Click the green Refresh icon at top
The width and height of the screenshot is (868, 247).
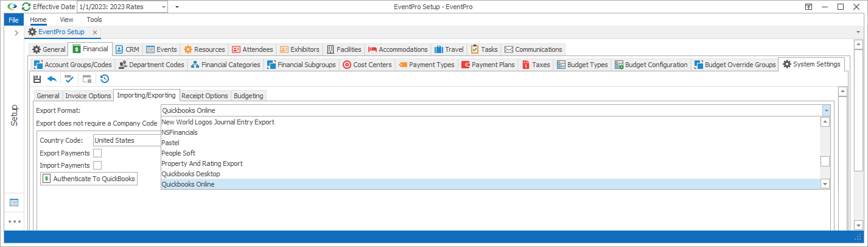pos(26,7)
